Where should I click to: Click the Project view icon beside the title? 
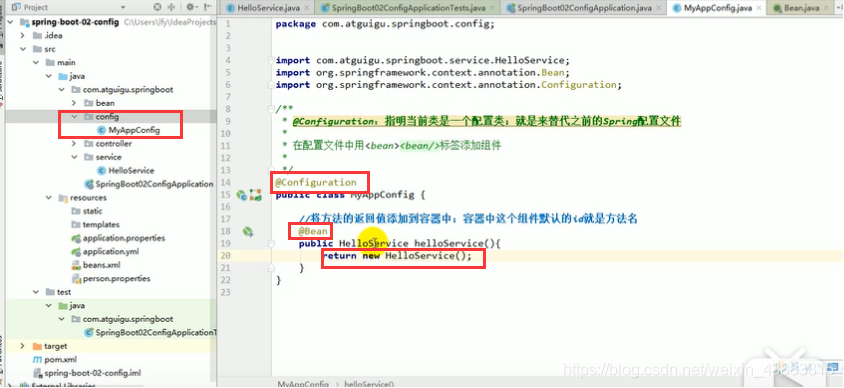click(x=16, y=8)
